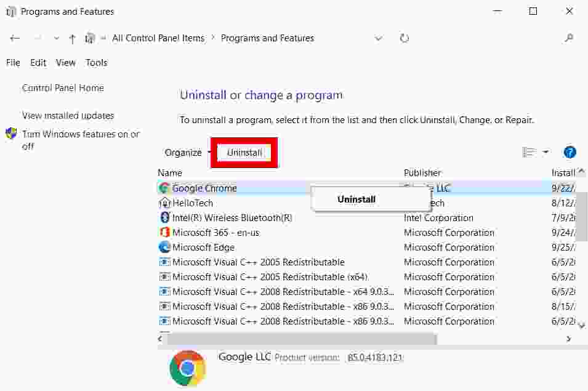Click the large Chrome logo in details pane
Screen dimensions: 588x391
click(188, 368)
